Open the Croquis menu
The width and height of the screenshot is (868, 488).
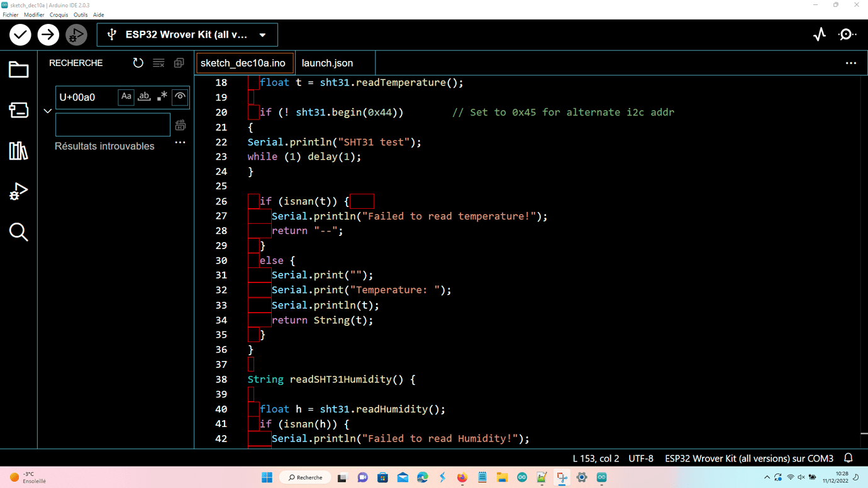pos(58,14)
